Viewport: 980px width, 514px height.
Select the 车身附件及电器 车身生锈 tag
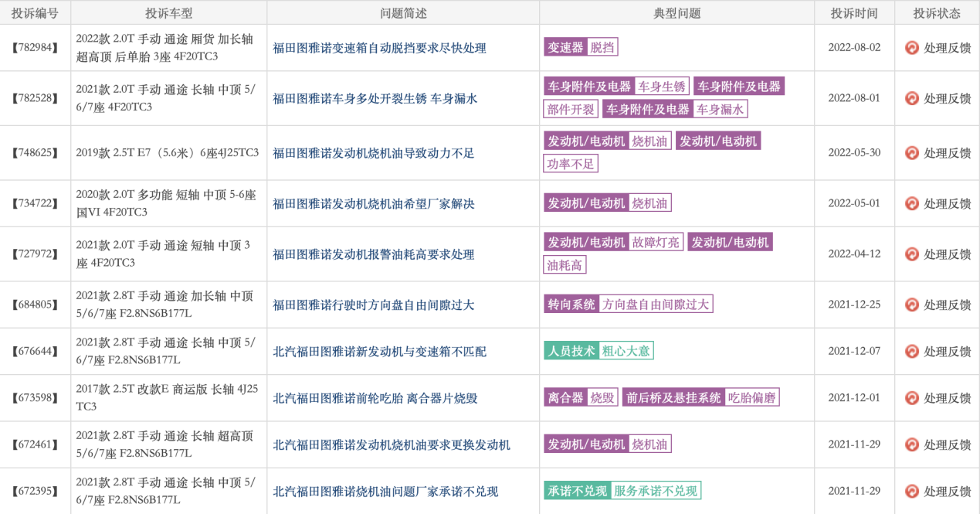[616, 86]
